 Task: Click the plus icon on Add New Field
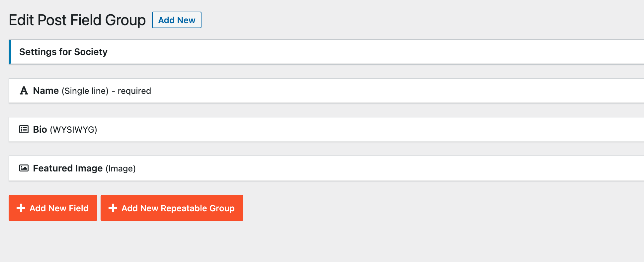click(21, 208)
